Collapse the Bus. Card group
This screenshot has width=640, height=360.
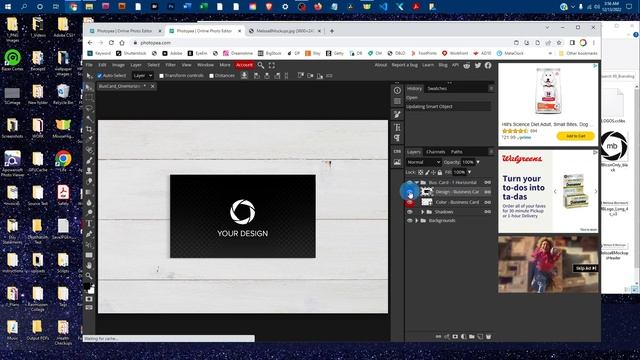click(x=417, y=182)
